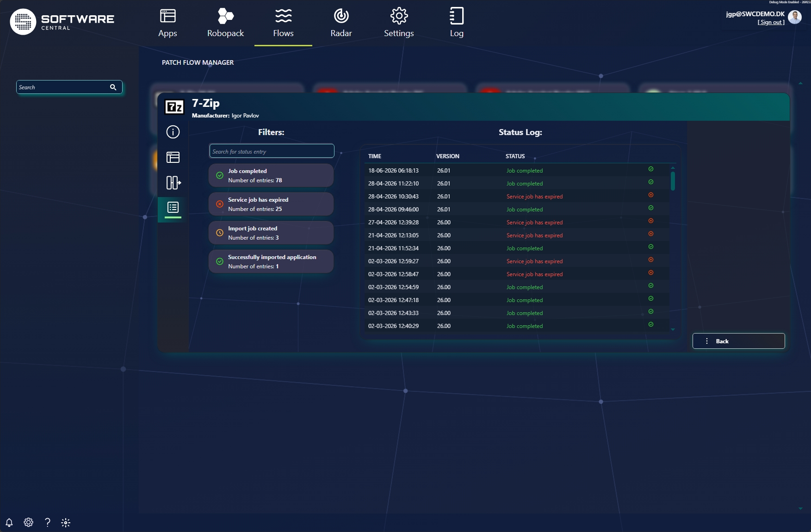Filter by Job completed entries
The image size is (811, 532).
tap(271, 175)
